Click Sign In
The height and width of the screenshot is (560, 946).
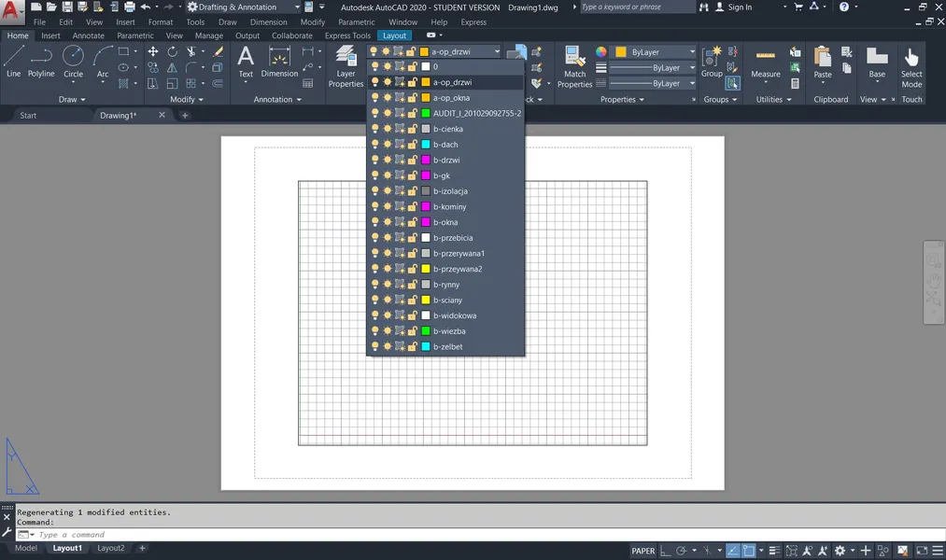click(740, 7)
